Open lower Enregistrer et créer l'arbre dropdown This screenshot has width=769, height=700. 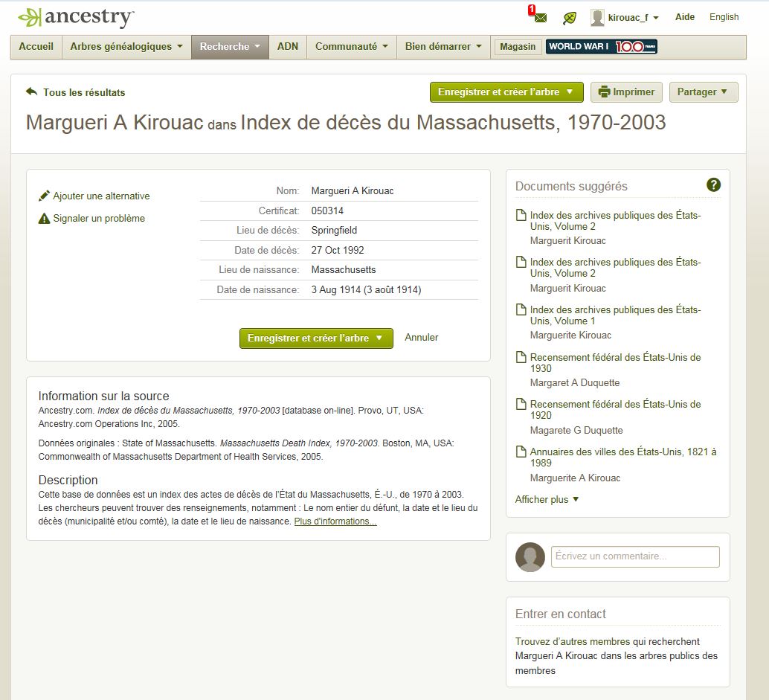(x=316, y=338)
